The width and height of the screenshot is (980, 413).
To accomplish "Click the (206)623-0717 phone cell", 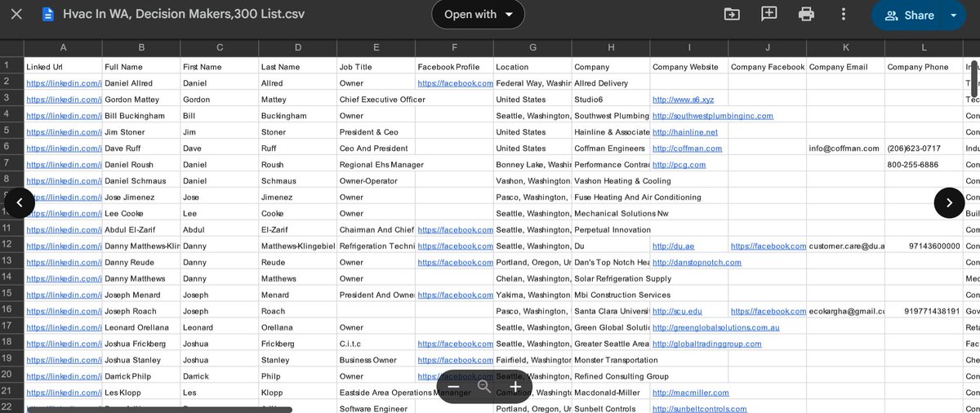I will [924, 149].
